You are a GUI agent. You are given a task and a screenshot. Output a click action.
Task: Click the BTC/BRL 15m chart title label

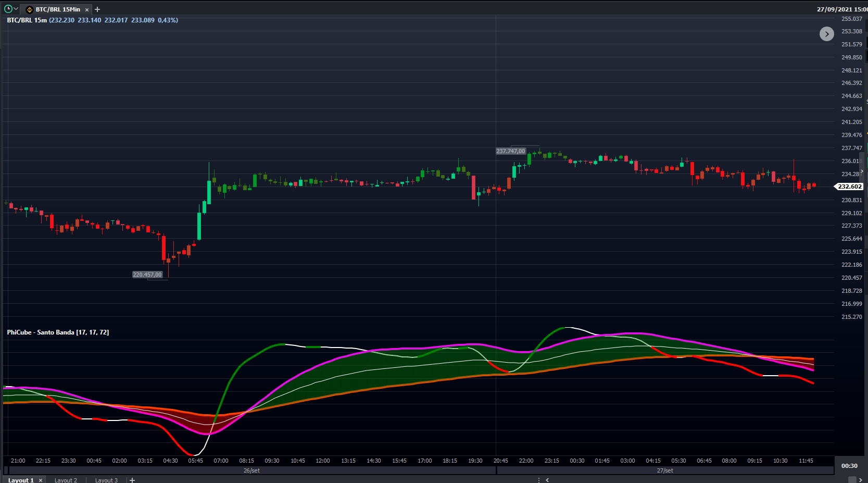[x=27, y=20]
